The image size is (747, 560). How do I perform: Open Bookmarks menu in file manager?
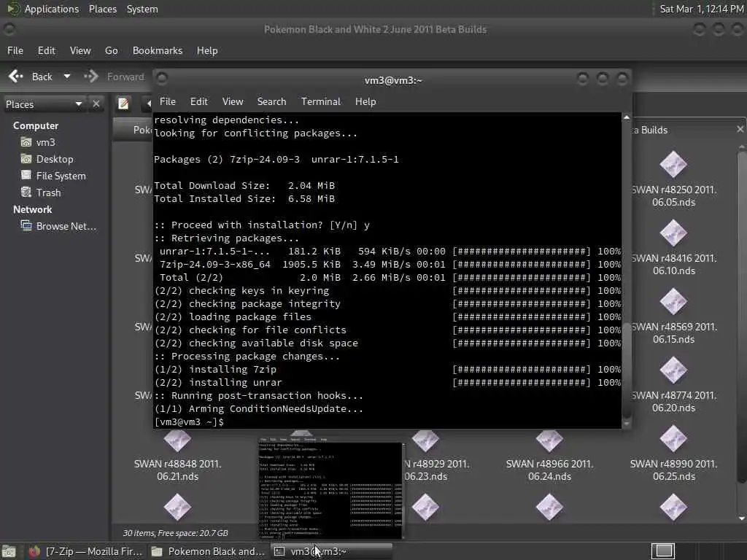coord(158,50)
